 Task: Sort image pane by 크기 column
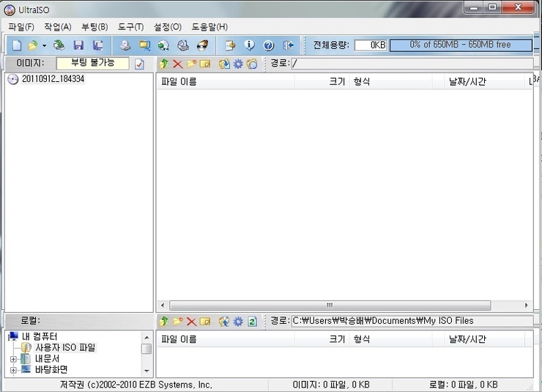point(322,81)
